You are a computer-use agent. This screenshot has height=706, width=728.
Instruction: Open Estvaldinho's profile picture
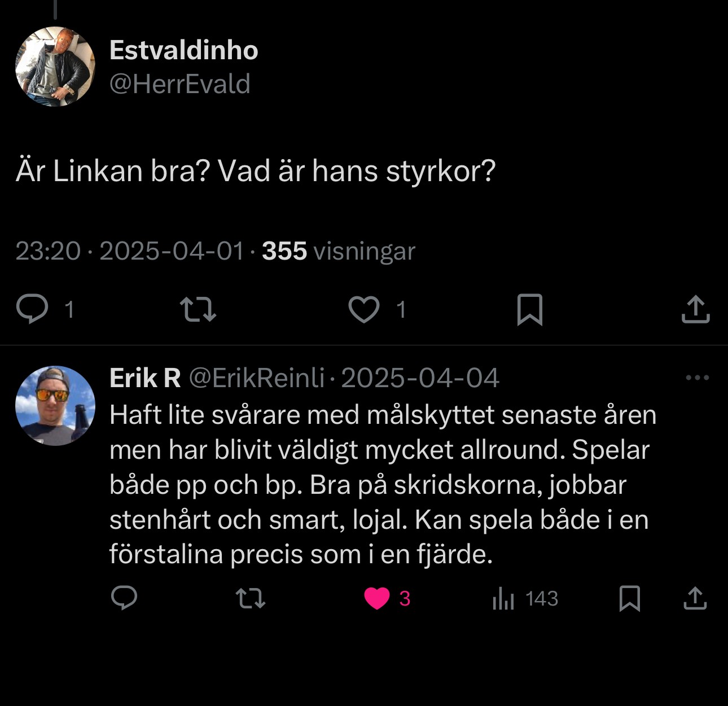(55, 67)
